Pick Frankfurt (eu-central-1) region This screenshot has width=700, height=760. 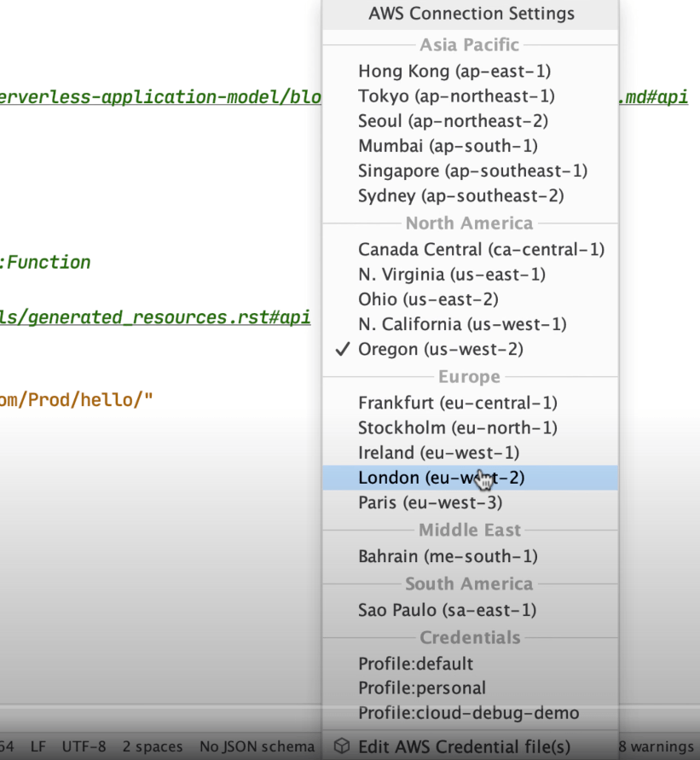click(x=457, y=402)
